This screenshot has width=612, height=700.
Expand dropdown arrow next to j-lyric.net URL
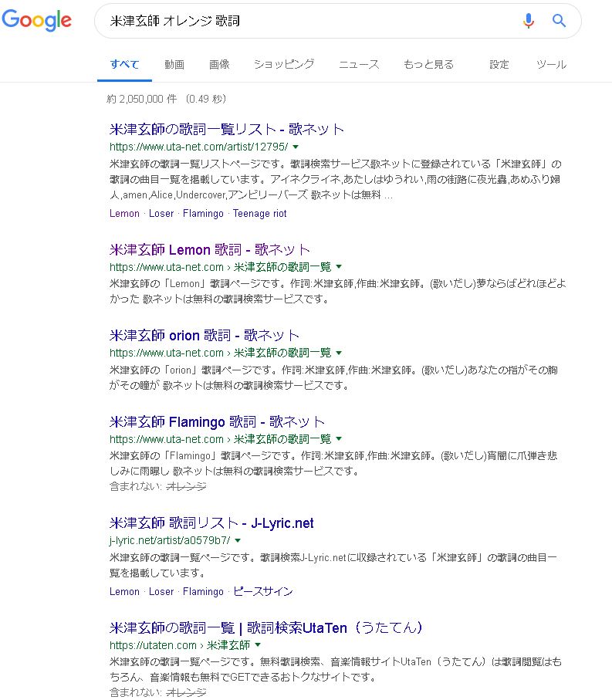[x=238, y=540]
